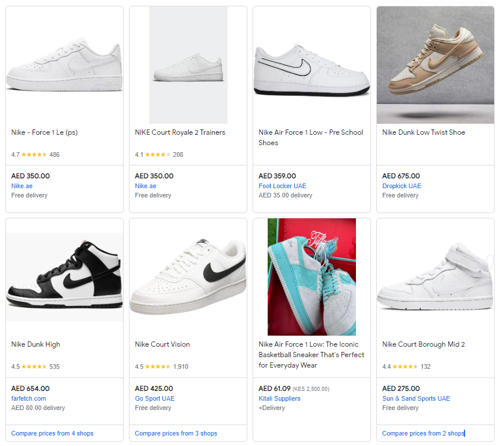
Task: Select the Nike Court Borough Mid 2 image
Action: tap(435, 277)
